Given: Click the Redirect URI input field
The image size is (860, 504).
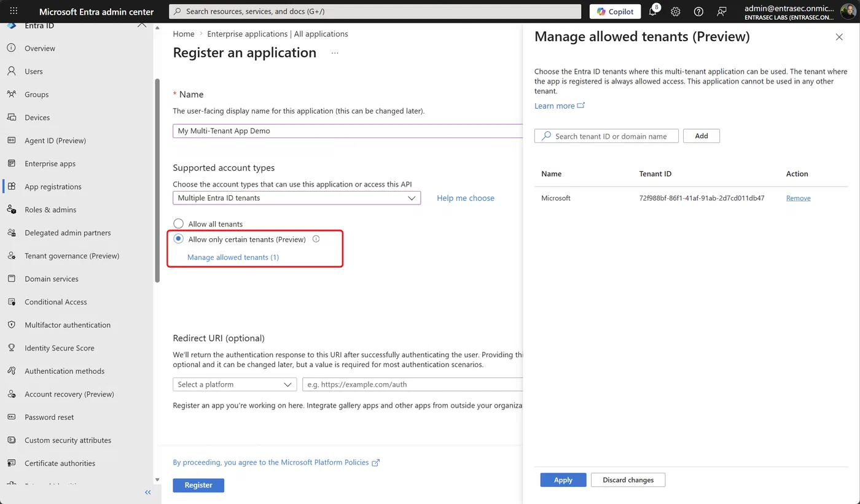Looking at the screenshot, I should pyautogui.click(x=412, y=384).
